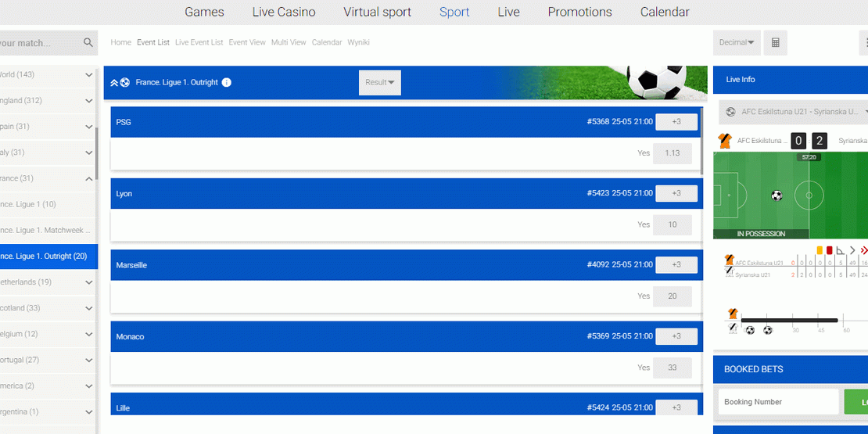
Task: Click the soccer ball icon beside France Ligue 1
Action: (x=124, y=82)
